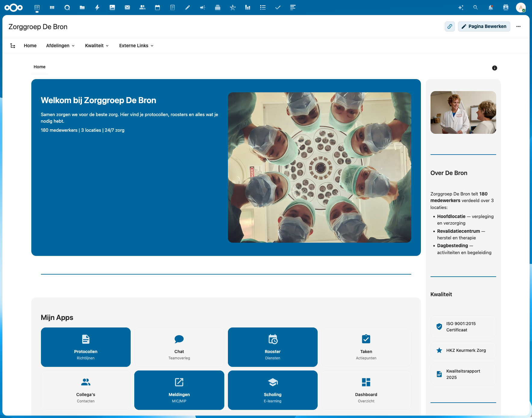Click the Welkom bij Zorggroep De Bron heading
532x418 pixels.
(x=98, y=100)
